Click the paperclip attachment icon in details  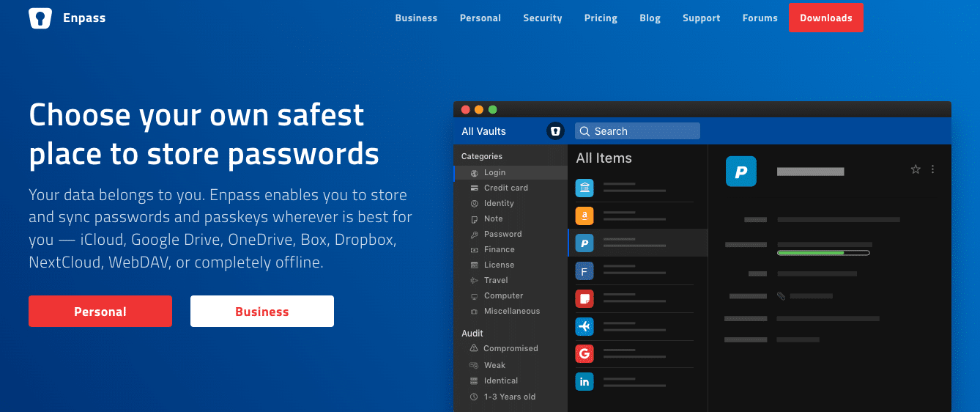[781, 296]
